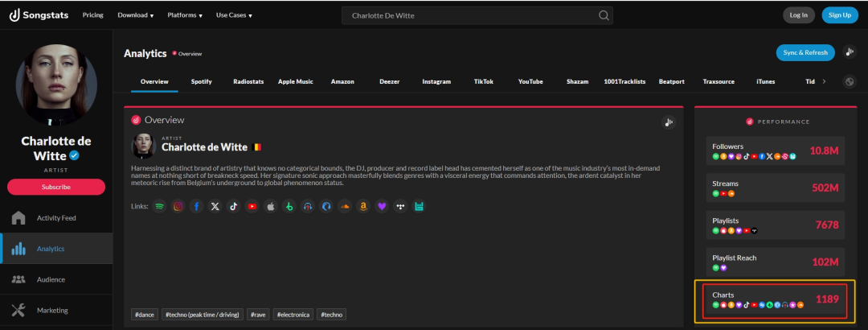Viewport: 868px width, 330px height.
Task: Open the Traxsource headphones link icon
Action: 308,206
